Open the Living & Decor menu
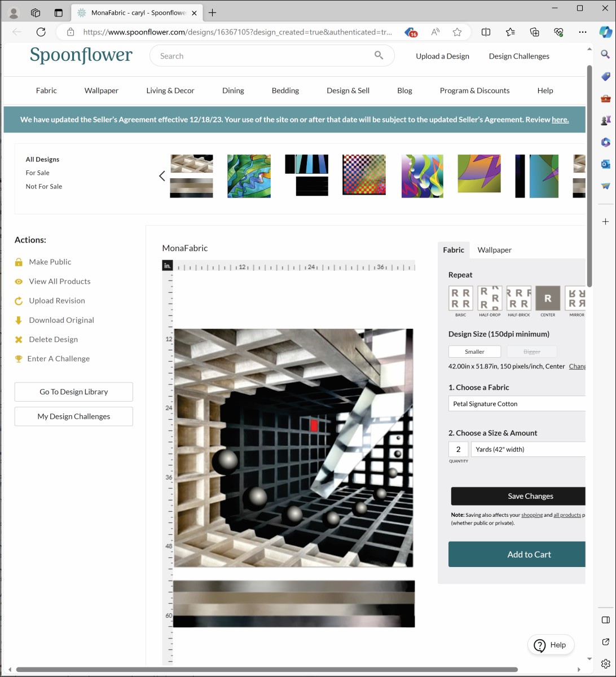This screenshot has height=677, width=616. tap(170, 90)
